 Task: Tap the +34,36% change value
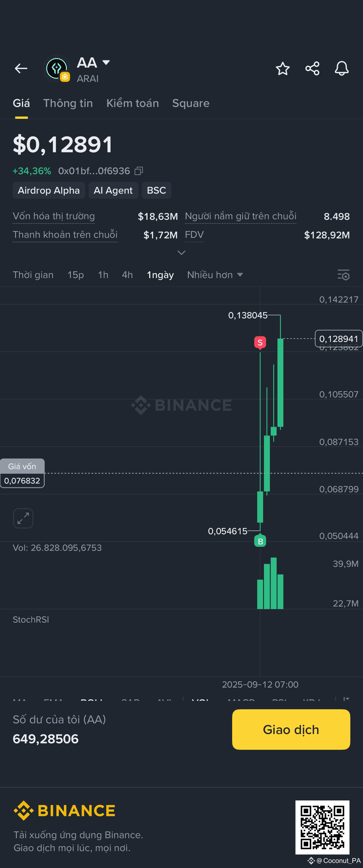coord(32,171)
